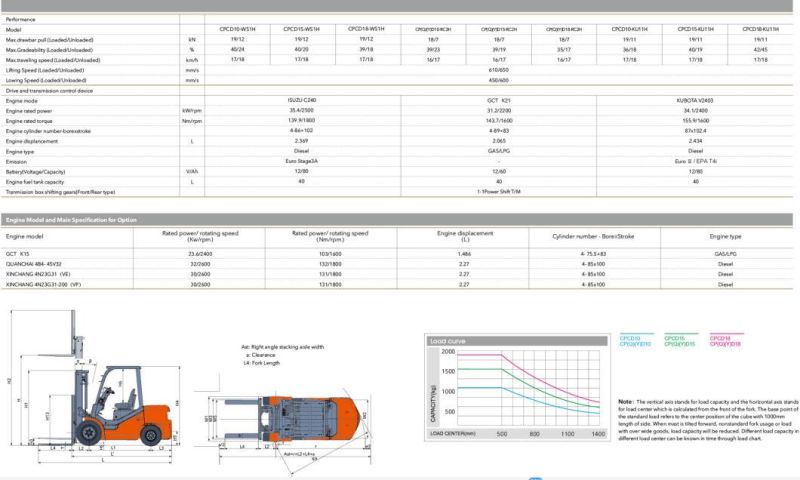Click the "Performance" section heading
Screen dimensions: 800x480
(x=20, y=19)
